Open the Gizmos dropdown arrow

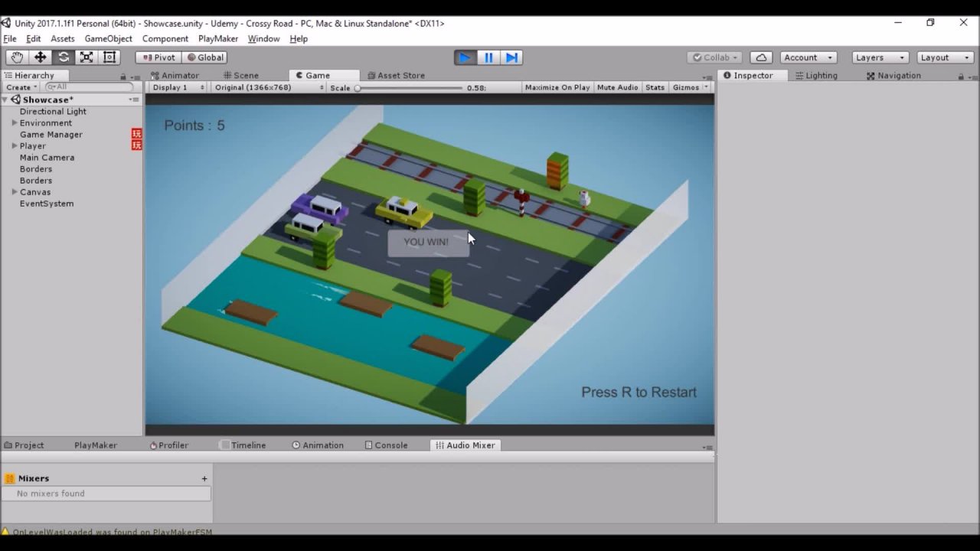706,87
